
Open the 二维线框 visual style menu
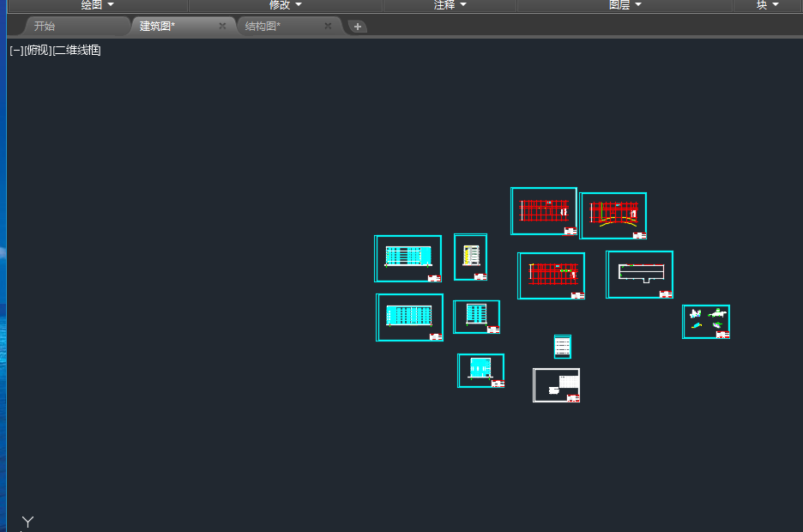point(77,50)
